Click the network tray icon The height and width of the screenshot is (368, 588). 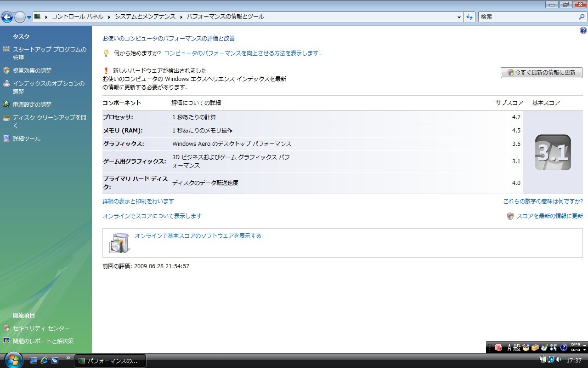[x=551, y=360]
